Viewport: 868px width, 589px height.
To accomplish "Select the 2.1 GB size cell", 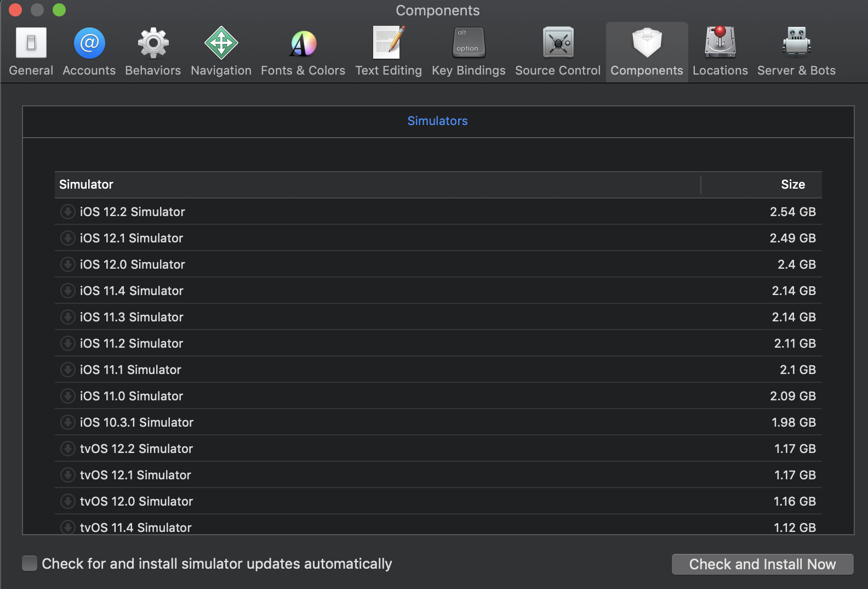I will (798, 370).
